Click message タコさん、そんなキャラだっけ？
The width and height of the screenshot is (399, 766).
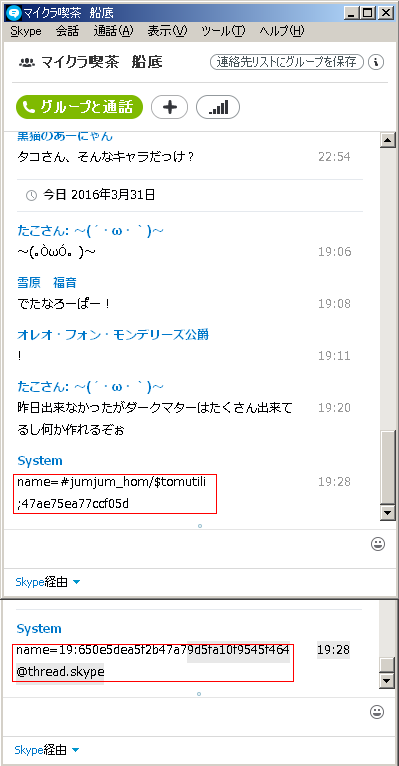point(106,157)
